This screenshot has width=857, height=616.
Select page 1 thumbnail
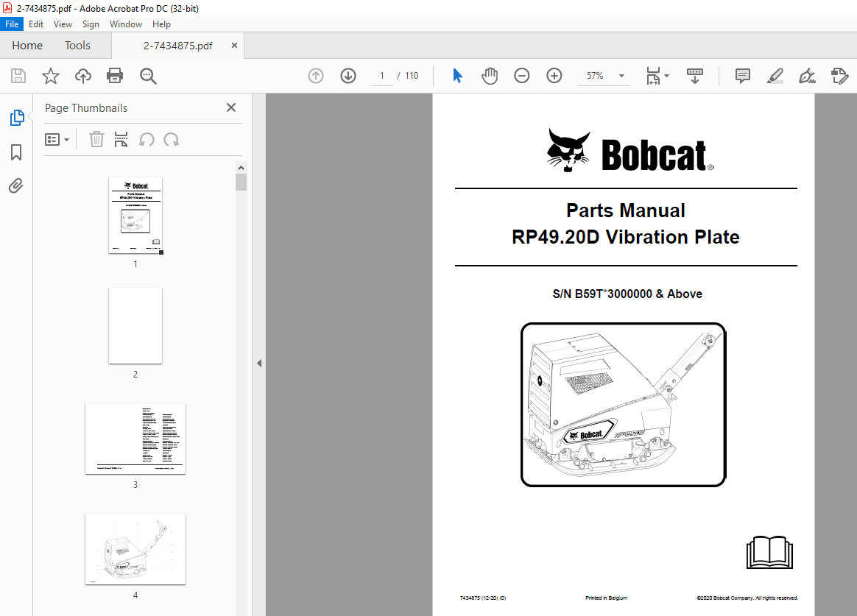pyautogui.click(x=135, y=215)
